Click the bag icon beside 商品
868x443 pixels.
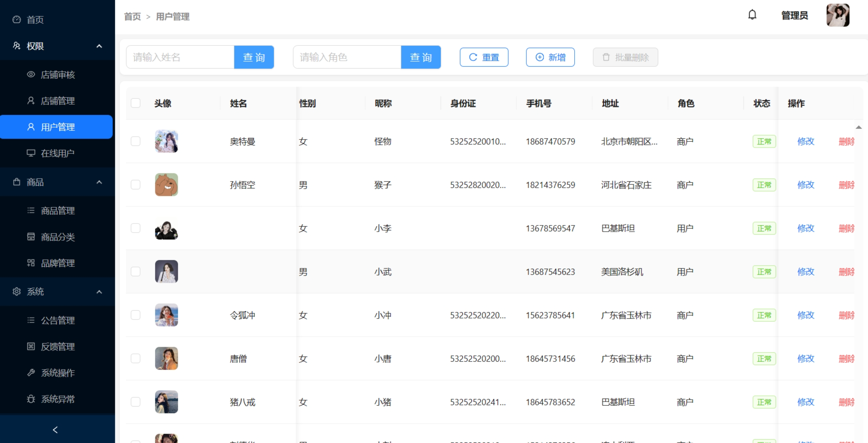point(17,182)
